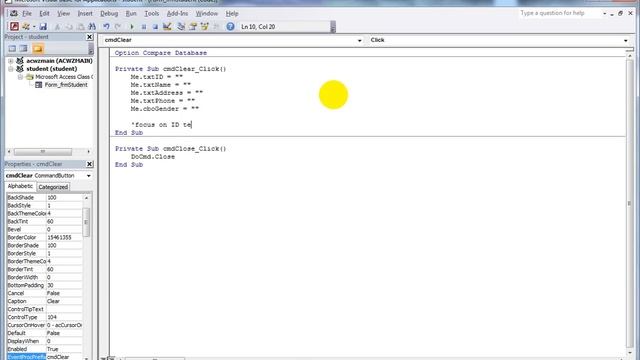
Task: Click the Option Compare Database line
Action: 161,53
